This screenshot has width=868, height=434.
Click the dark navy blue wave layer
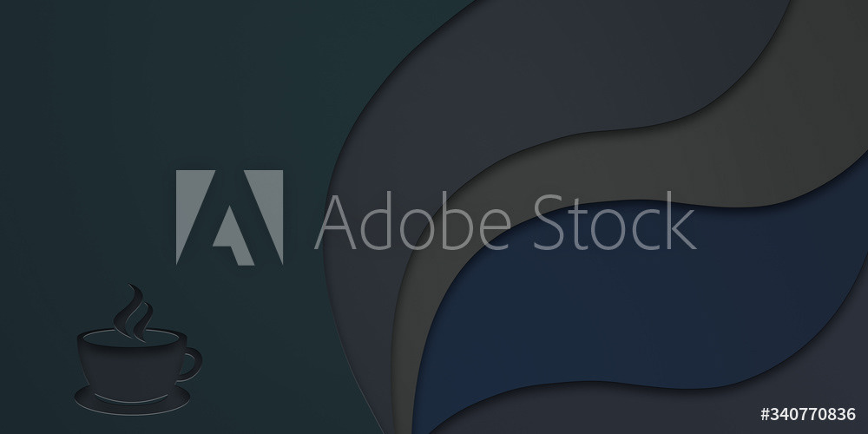[x=636, y=310]
